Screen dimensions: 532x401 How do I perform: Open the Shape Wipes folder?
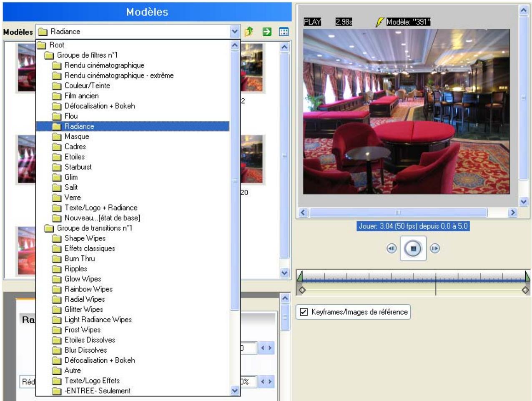pos(79,238)
